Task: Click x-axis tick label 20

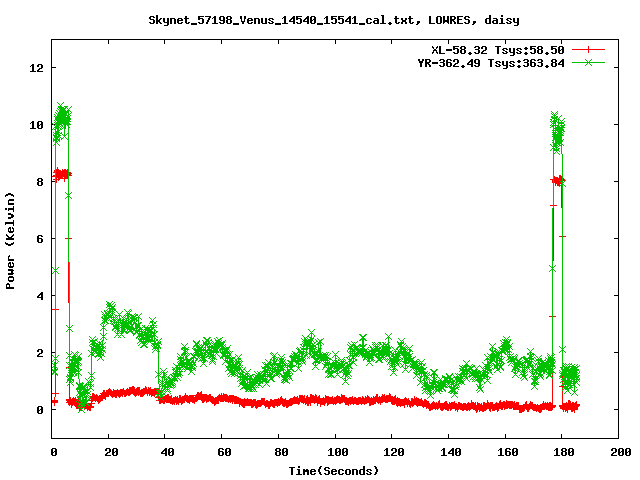Action: 111,452
